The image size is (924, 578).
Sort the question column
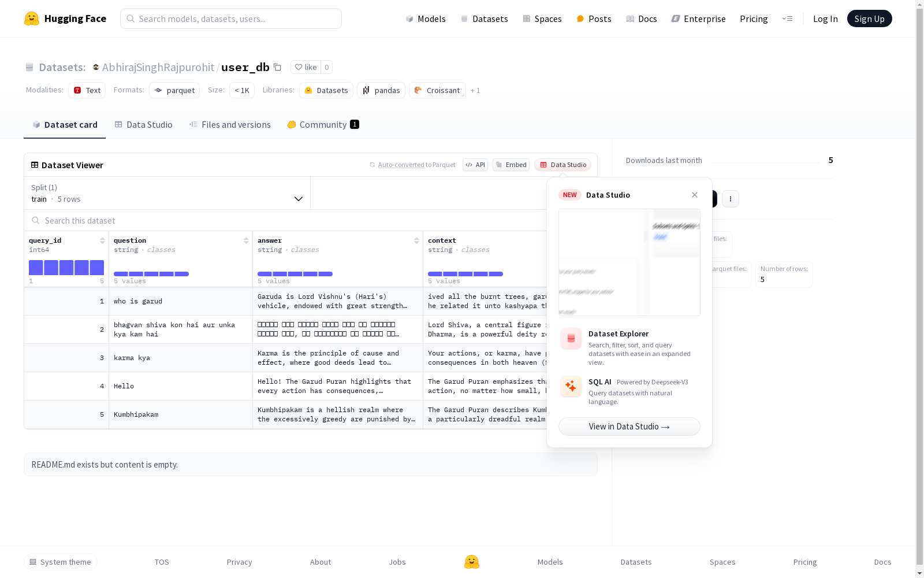pos(246,240)
